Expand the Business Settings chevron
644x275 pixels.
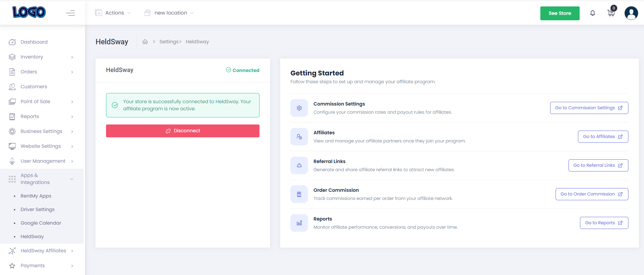point(72,132)
